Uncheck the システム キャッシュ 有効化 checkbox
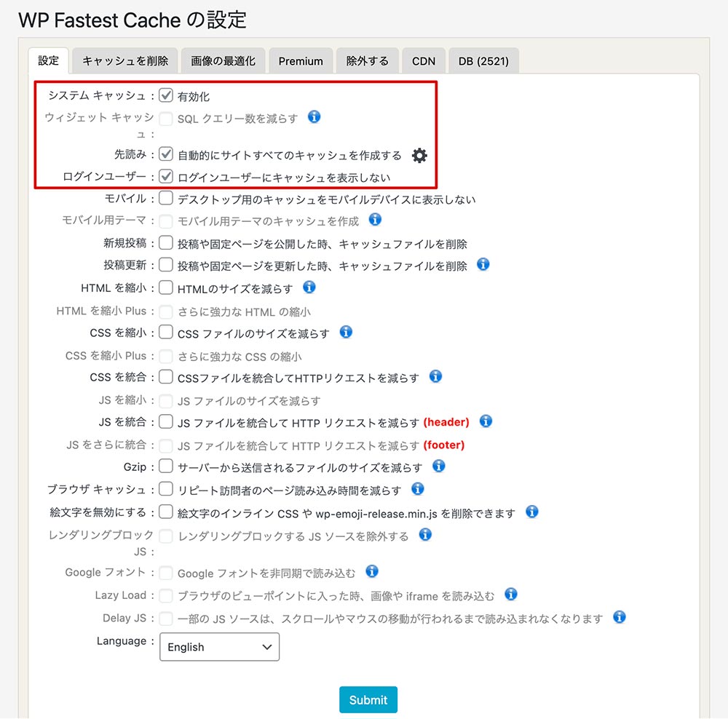728x719 pixels. 166,95
